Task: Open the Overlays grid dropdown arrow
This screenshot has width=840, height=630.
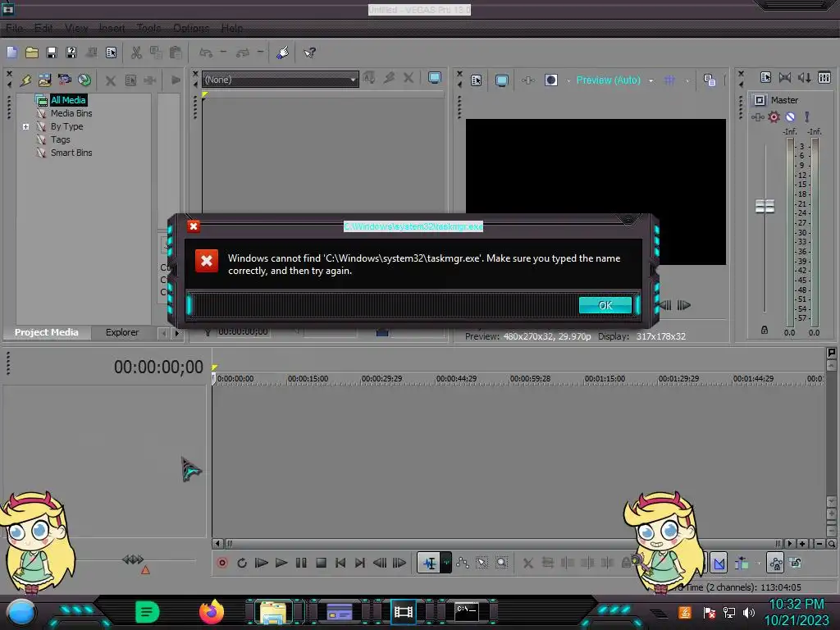Action: coord(687,81)
